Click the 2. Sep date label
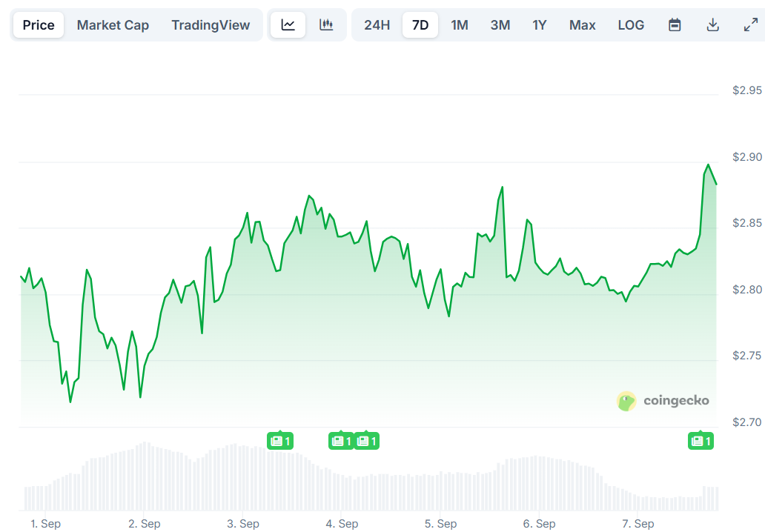The width and height of the screenshot is (765, 532). (x=145, y=524)
